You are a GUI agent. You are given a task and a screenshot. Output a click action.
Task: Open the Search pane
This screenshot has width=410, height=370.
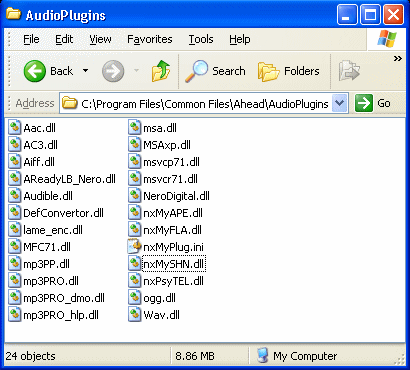click(215, 71)
